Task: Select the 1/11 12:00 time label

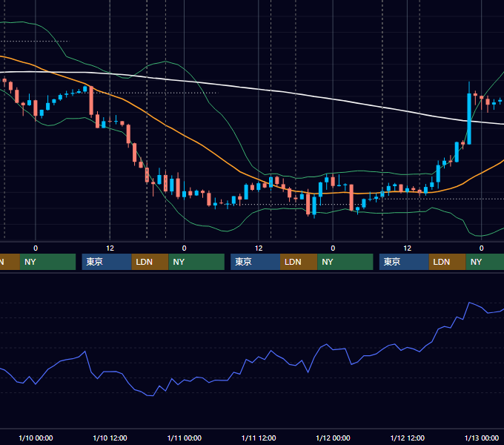Action: (x=259, y=438)
